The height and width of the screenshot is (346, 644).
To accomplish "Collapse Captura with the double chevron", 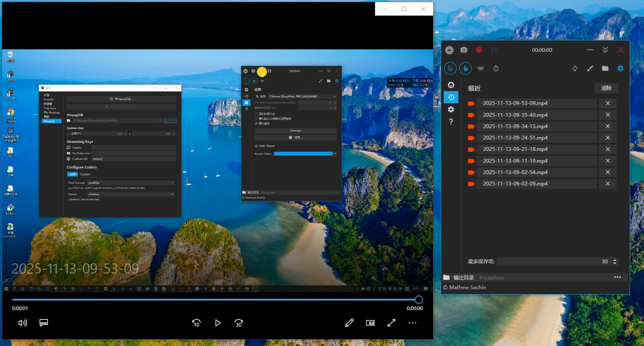I will click(x=605, y=50).
